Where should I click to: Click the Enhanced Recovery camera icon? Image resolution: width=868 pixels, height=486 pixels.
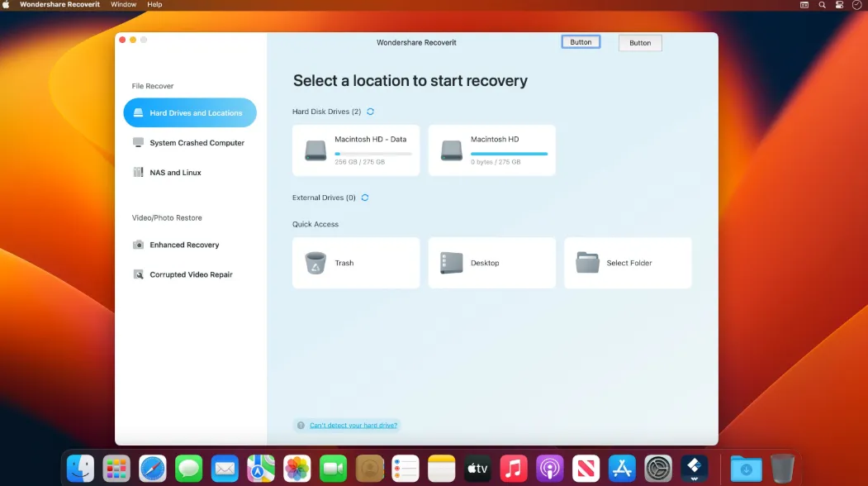tap(139, 245)
